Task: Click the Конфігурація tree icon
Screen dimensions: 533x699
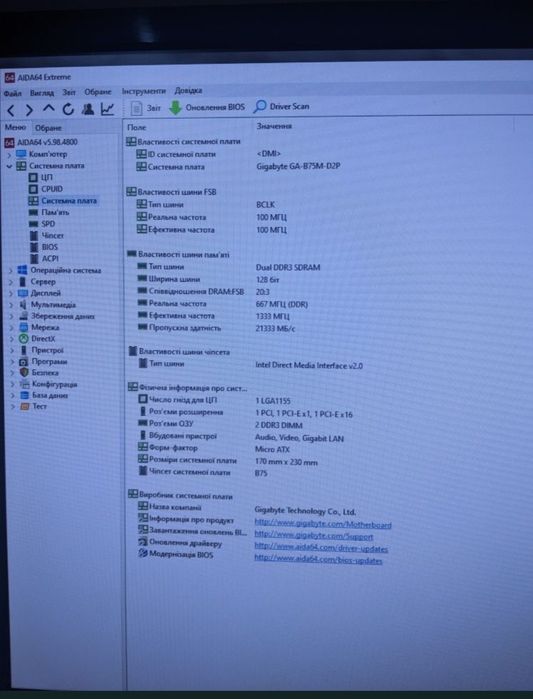Action: (25, 384)
